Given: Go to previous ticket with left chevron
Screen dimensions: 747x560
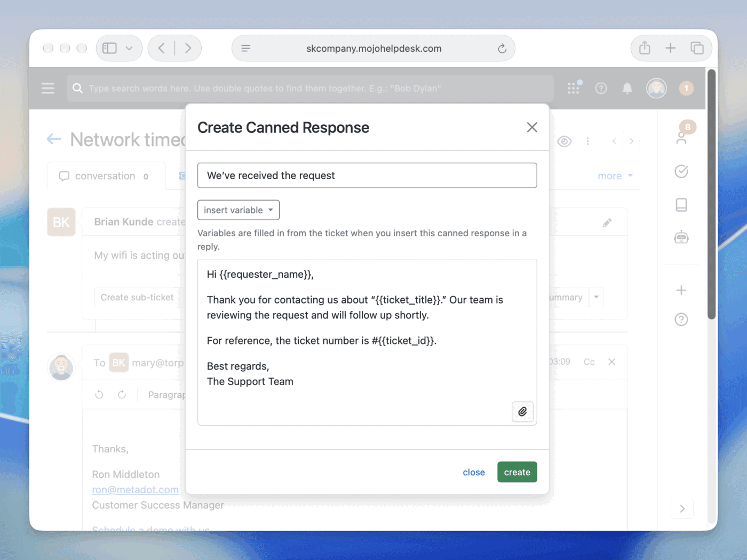Looking at the screenshot, I should [614, 141].
